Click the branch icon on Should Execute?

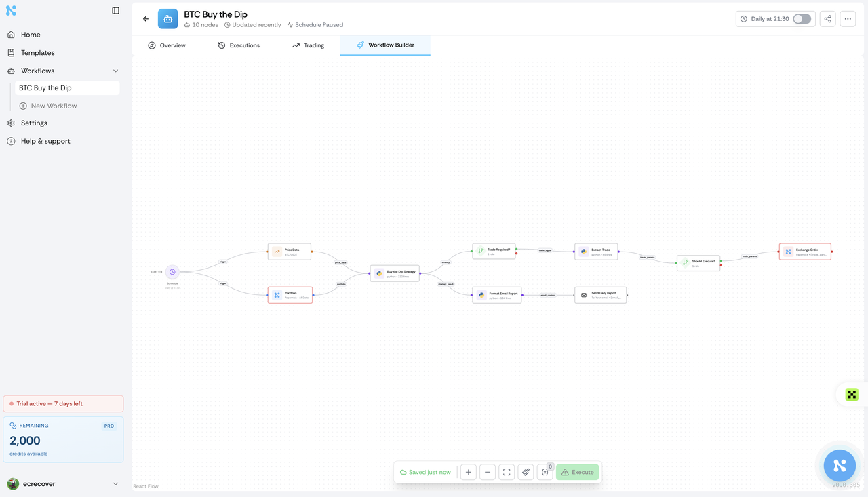click(685, 263)
